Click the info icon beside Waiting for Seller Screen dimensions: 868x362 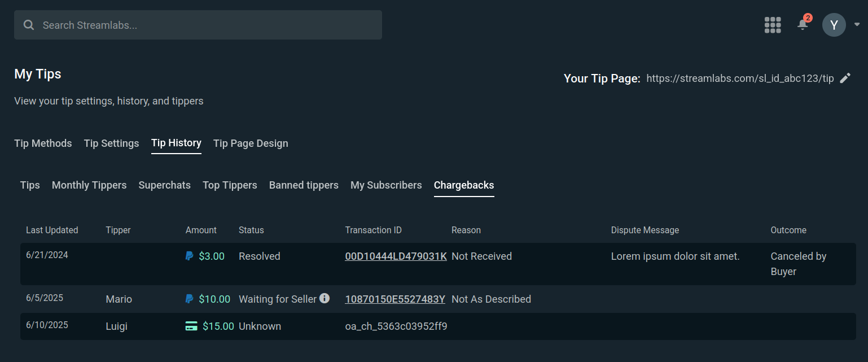[325, 298]
